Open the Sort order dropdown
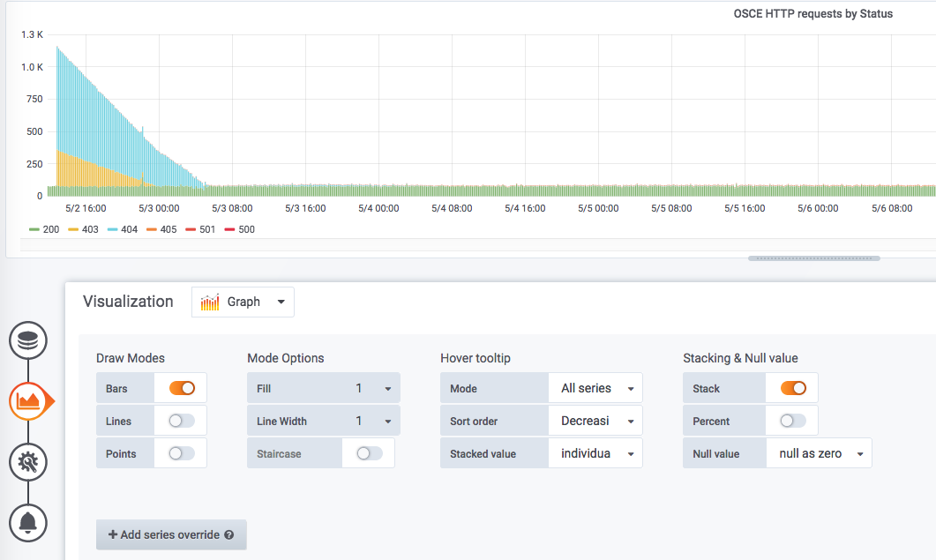The height and width of the screenshot is (560, 936). [x=595, y=421]
